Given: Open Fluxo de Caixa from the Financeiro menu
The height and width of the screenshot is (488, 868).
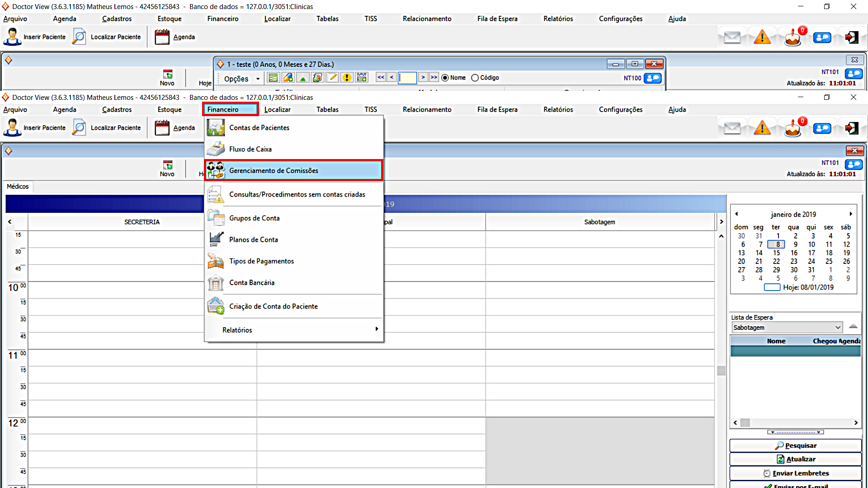Looking at the screenshot, I should (250, 149).
